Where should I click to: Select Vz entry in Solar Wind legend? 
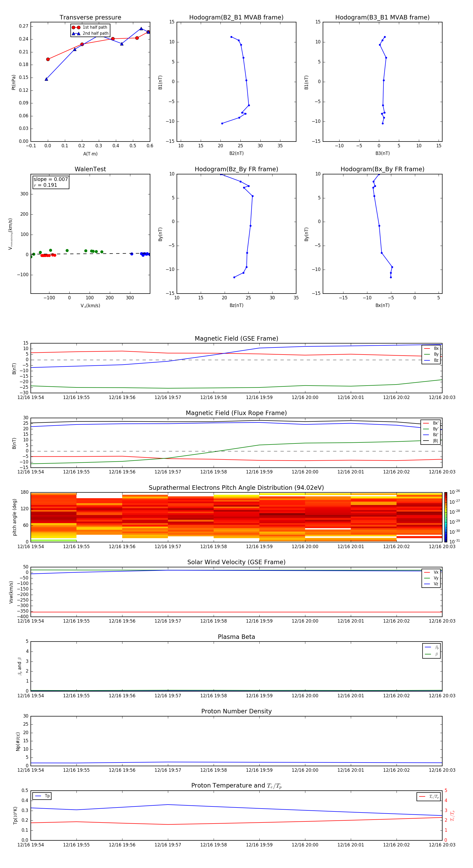431,584
